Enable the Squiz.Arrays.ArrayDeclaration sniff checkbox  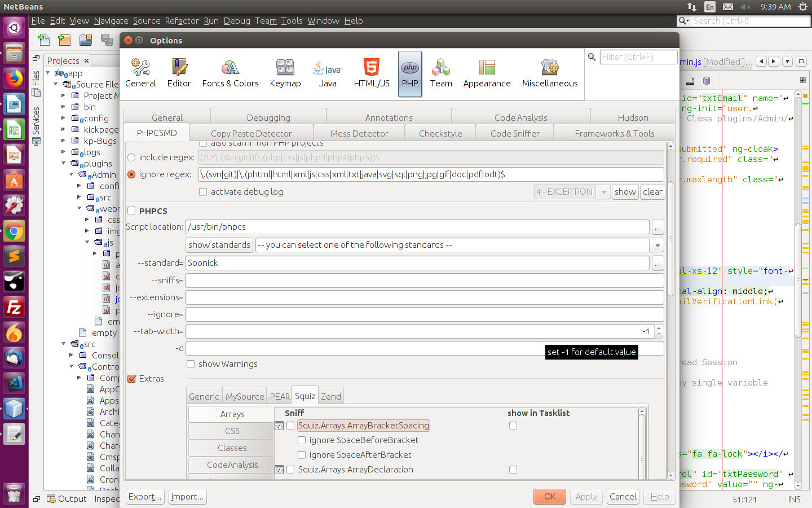290,470
